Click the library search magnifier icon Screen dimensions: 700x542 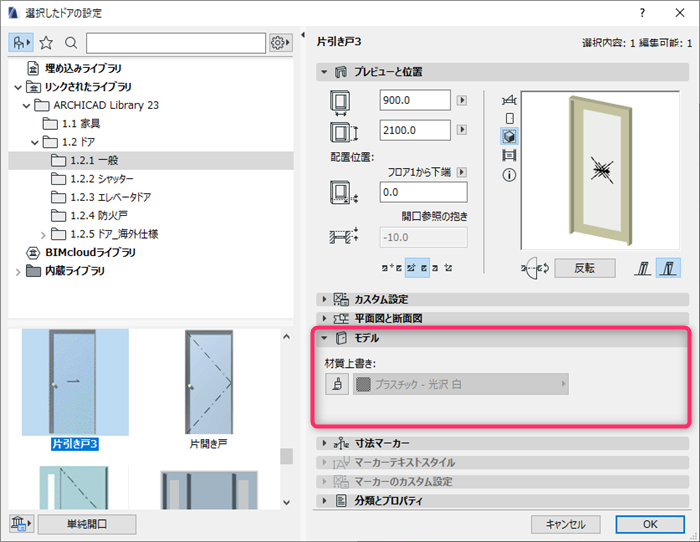pos(71,43)
